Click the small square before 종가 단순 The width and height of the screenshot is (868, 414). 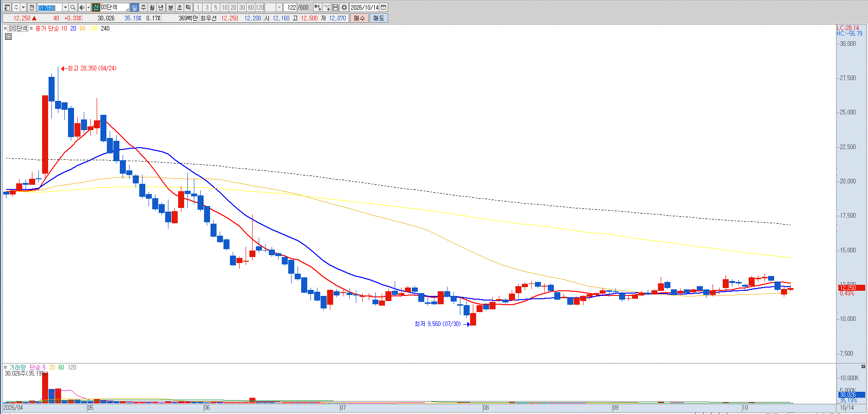31,28
